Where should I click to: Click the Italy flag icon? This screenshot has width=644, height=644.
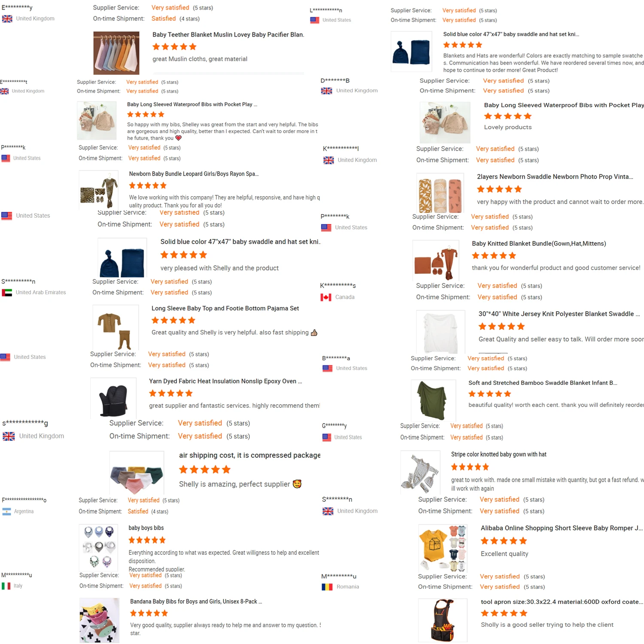tap(6, 586)
